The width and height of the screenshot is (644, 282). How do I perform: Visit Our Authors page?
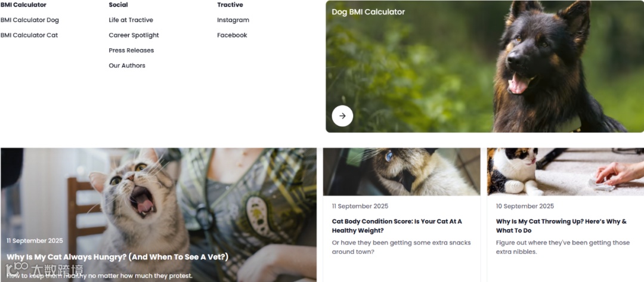(x=127, y=66)
